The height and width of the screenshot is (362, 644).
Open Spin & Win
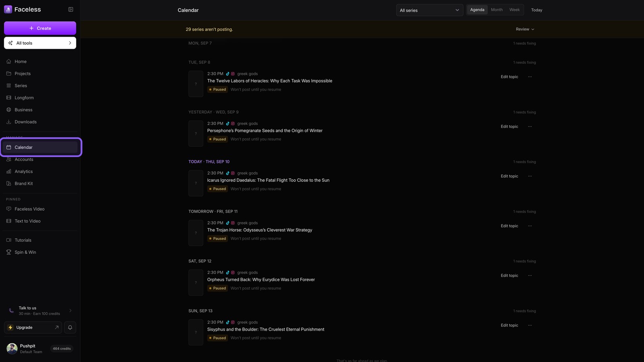40,252
